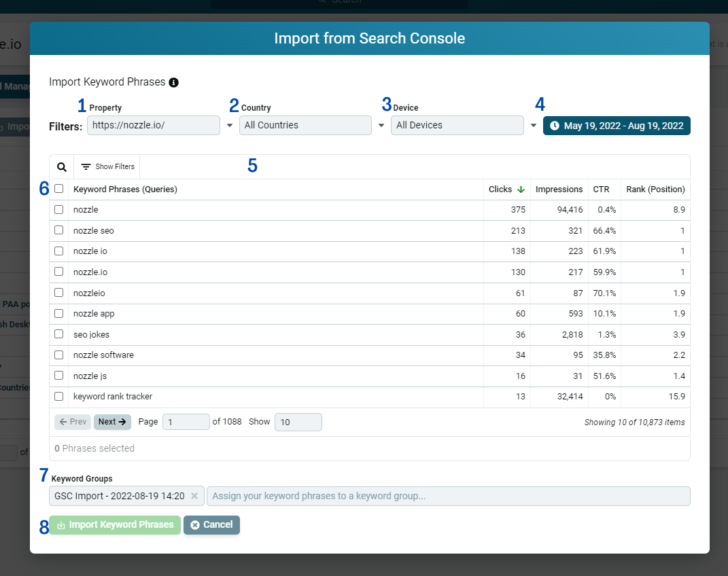Click the Show Filters button

[107, 167]
